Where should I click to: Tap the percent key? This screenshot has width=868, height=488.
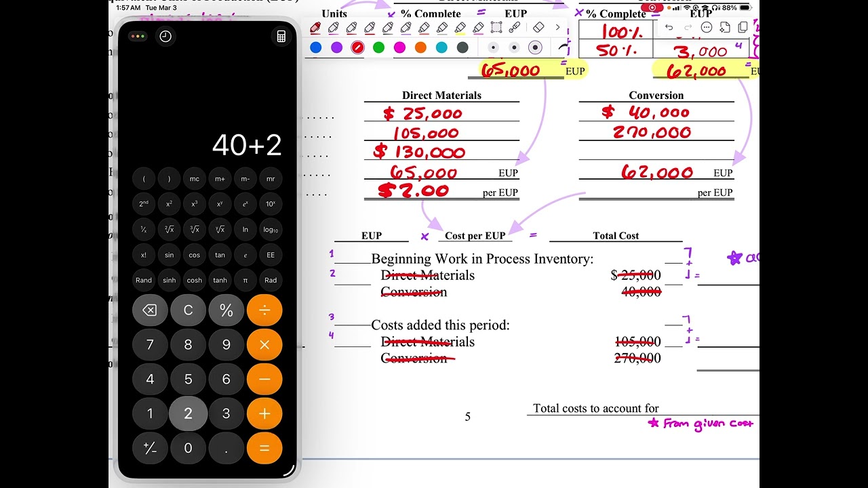[x=226, y=310]
